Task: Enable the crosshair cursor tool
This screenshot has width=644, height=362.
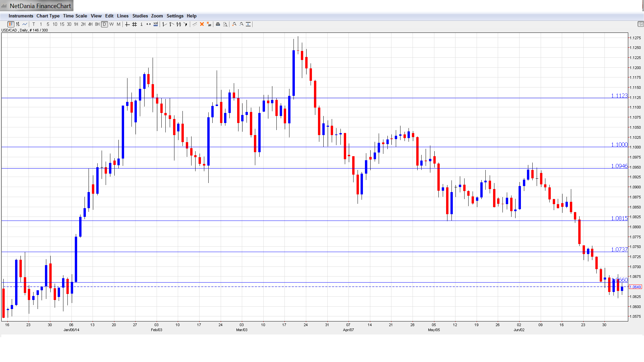Action: pyautogui.click(x=127, y=24)
